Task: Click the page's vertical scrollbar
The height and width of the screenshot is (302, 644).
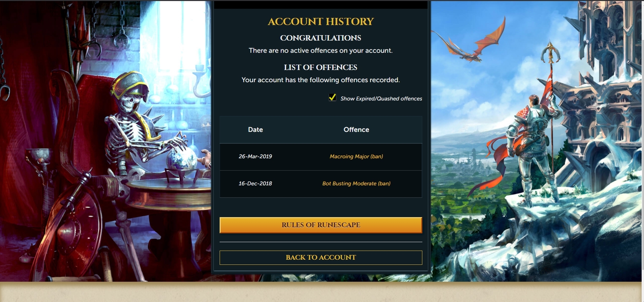Action: (643, 151)
